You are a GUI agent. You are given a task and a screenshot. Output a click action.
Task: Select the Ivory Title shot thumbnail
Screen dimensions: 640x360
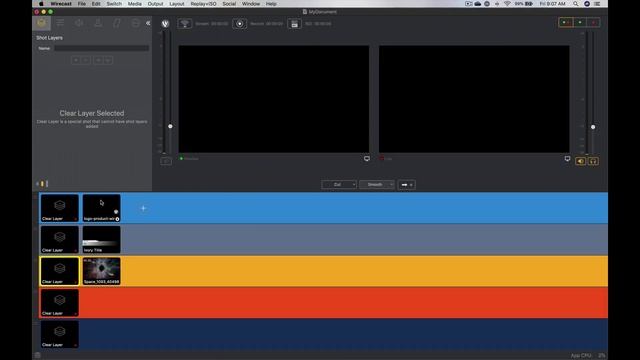tap(102, 240)
